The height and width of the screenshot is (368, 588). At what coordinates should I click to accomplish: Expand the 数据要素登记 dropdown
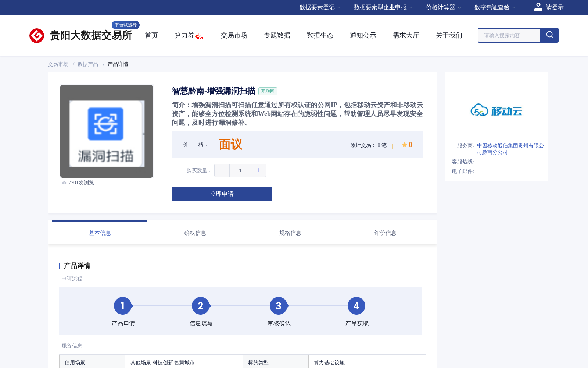tap(320, 7)
